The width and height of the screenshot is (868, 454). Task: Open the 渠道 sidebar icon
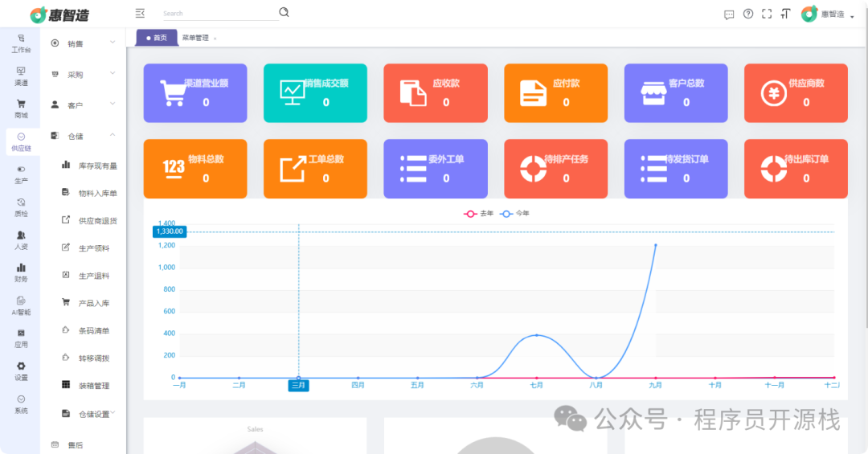click(x=21, y=76)
